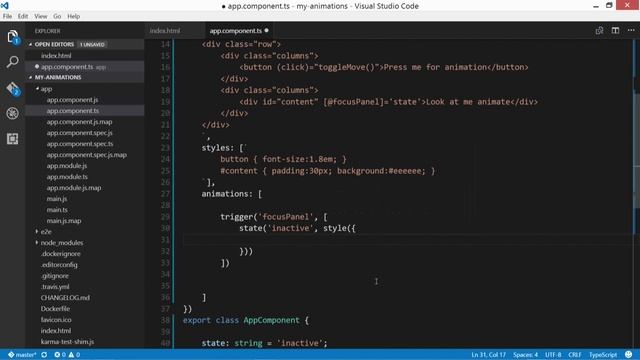This screenshot has height=360, width=640.
Task: Expand the e2e folder
Action: click(x=37, y=231)
